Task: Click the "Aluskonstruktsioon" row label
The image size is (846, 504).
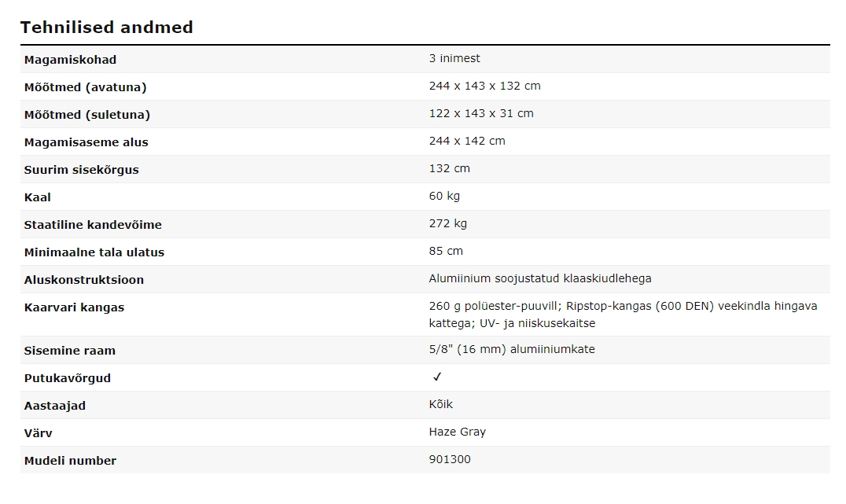Action: pos(83,280)
